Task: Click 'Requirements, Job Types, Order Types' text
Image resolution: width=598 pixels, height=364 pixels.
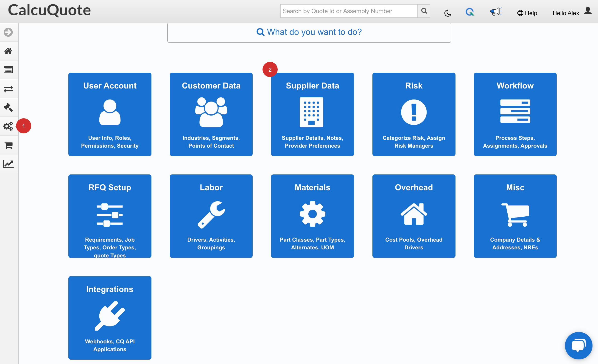Action: [x=110, y=244]
